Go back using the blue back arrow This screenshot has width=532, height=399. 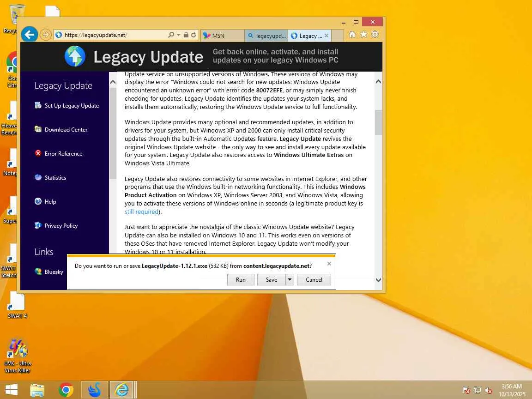coord(30,34)
